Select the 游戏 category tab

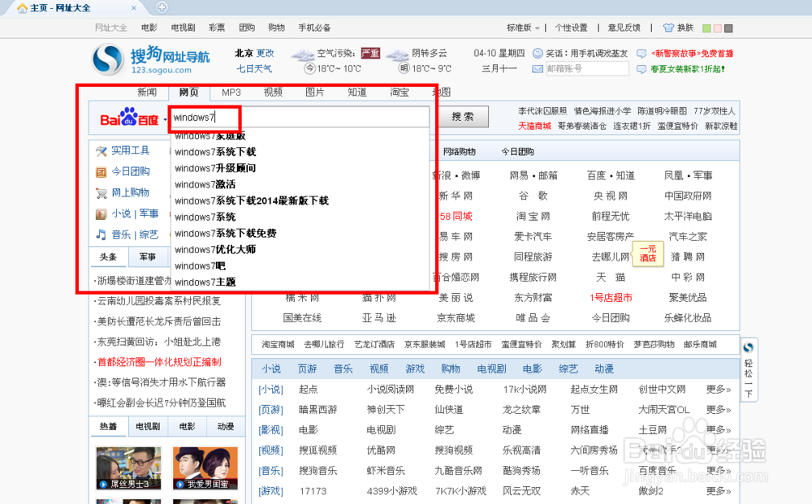[415, 369]
